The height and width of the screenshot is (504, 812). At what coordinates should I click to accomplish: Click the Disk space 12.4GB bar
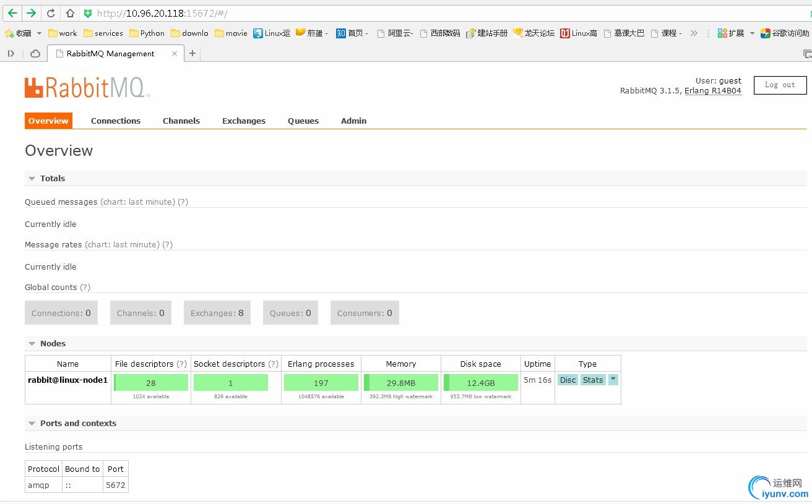[481, 383]
